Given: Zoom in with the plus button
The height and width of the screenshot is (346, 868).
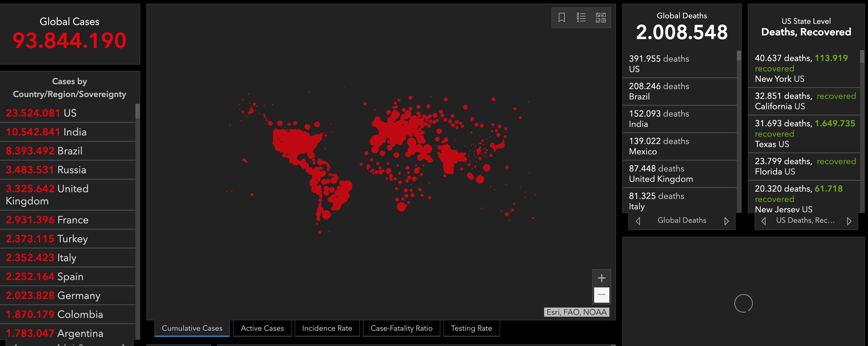Looking at the screenshot, I should click(x=601, y=278).
